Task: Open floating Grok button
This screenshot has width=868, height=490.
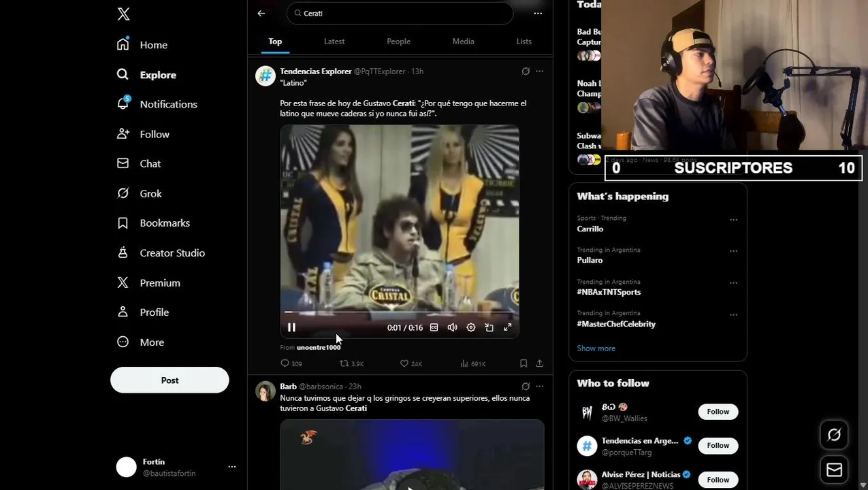Action: coord(834,435)
